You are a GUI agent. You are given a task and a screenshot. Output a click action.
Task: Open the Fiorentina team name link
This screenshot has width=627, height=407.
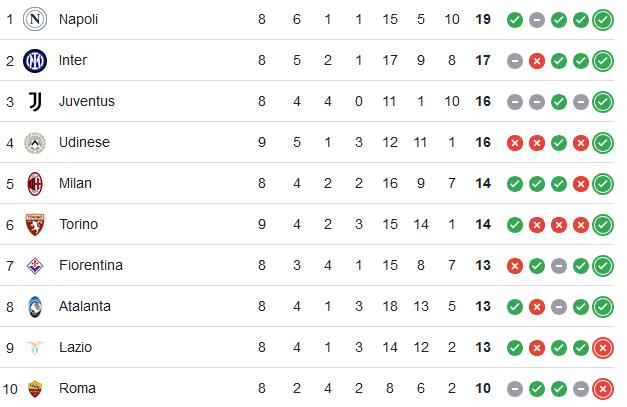click(91, 265)
